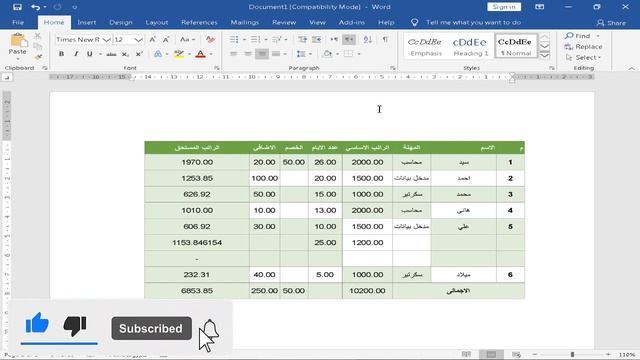Open the File tab
640x360 pixels.
pos(18,22)
